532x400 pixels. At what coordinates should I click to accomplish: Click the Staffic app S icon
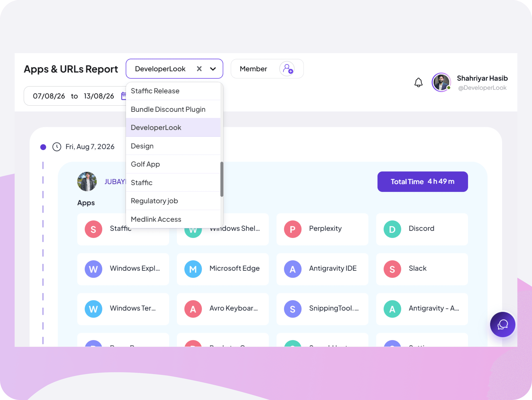click(93, 229)
